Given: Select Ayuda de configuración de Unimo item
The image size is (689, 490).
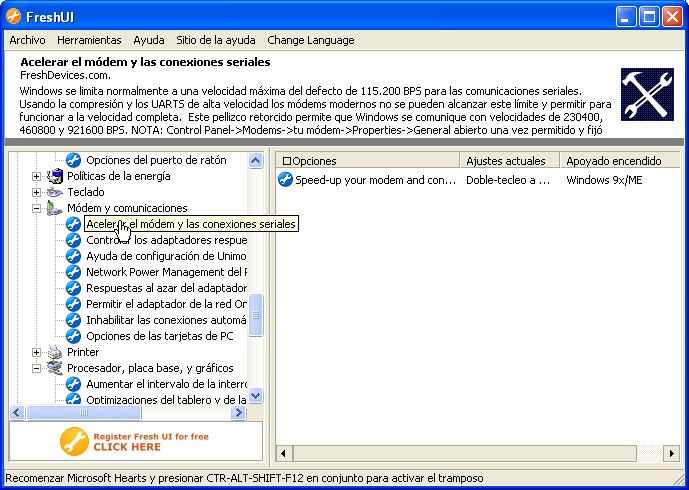Looking at the screenshot, I should point(166,256).
